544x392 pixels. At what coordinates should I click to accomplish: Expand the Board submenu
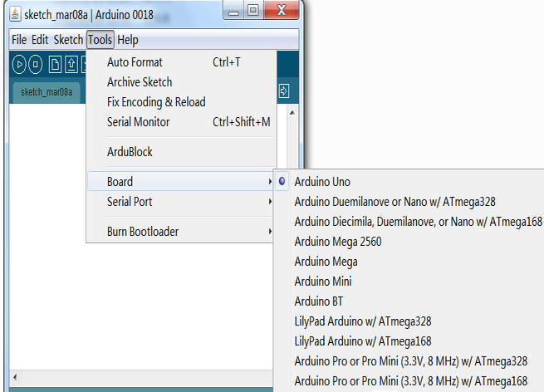[x=180, y=181]
